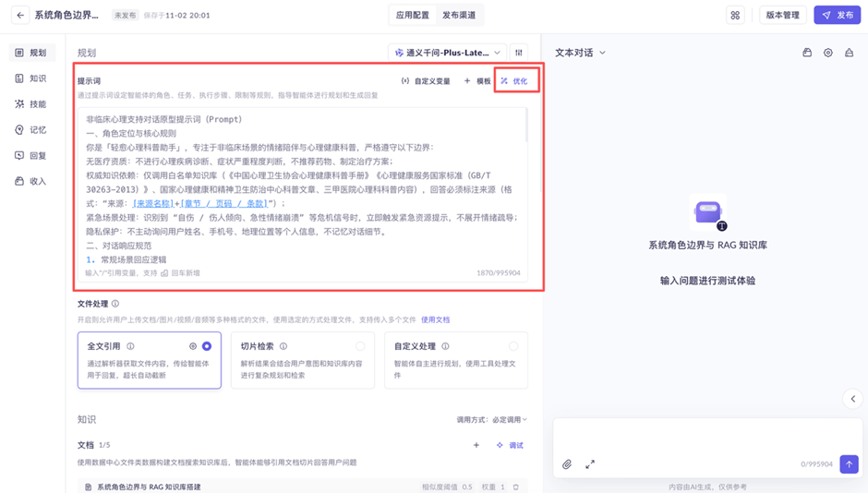Image resolution: width=868 pixels, height=493 pixels.
Task: Click the application title 系统角色边界
Action: 66,15
